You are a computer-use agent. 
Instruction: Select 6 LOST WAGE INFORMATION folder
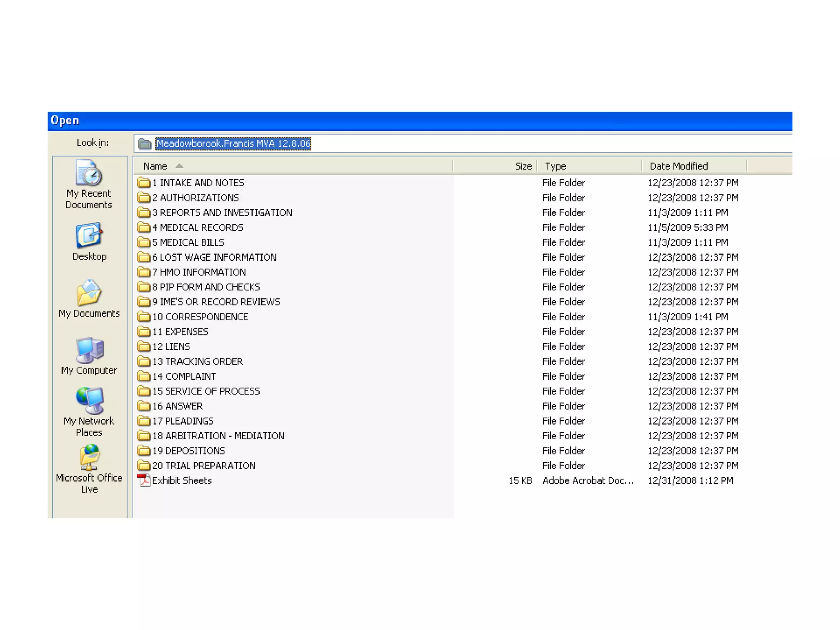214,257
